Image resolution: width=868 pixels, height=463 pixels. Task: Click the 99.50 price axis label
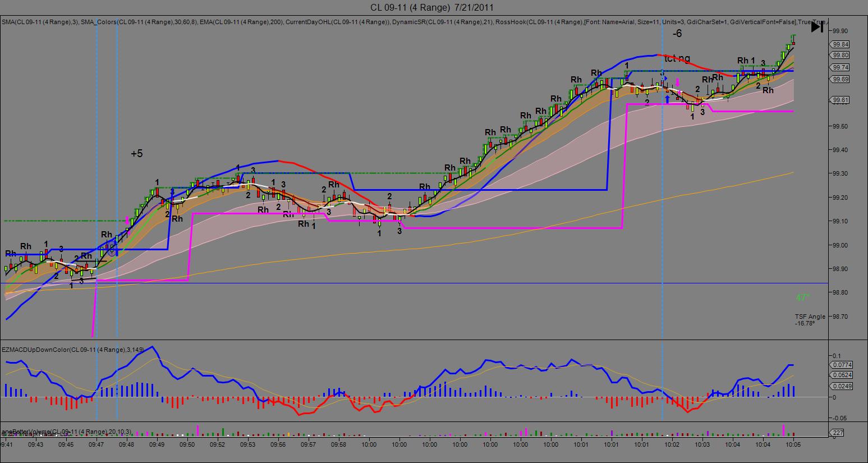[840, 126]
